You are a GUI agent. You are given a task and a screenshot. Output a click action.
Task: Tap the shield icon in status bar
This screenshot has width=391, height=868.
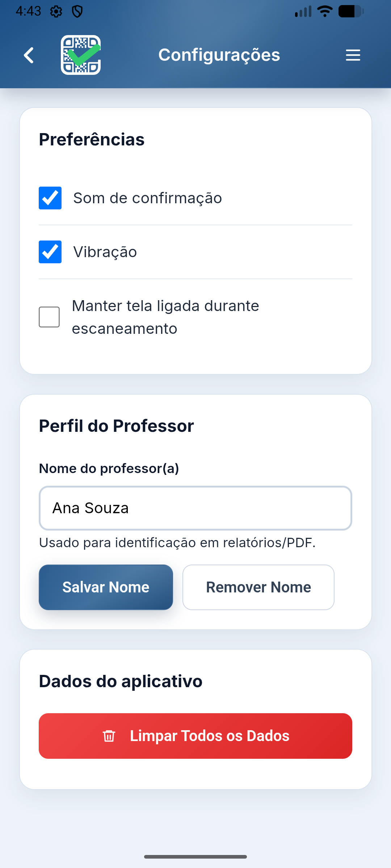pyautogui.click(x=77, y=12)
